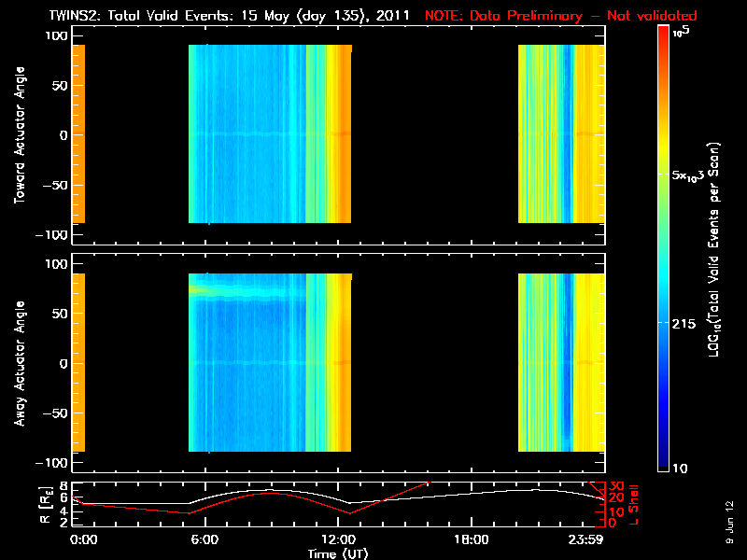The image size is (747, 560).
Task: Click the 'Time (UT)' axis title
Action: click(338, 553)
